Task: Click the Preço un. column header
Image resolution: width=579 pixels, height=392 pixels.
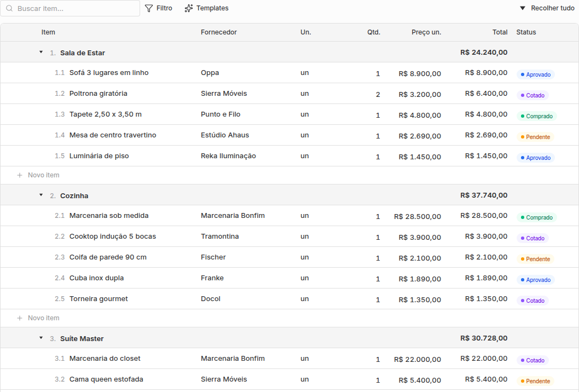Action: point(426,32)
